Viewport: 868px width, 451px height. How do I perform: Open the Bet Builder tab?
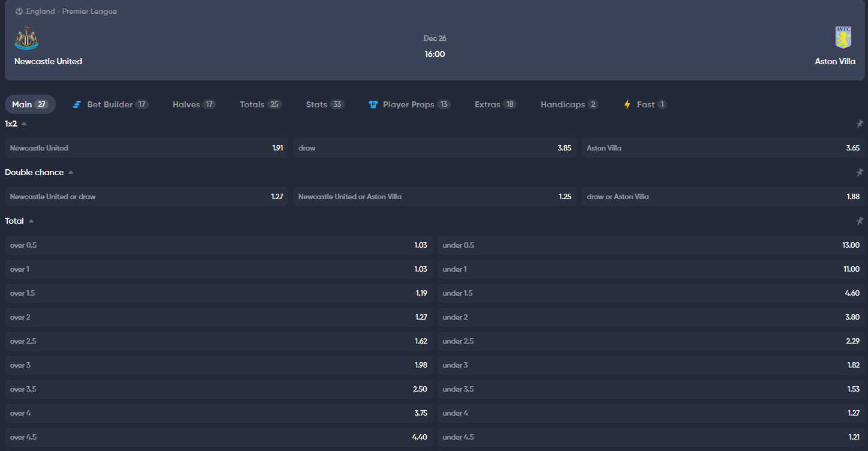pyautogui.click(x=110, y=104)
